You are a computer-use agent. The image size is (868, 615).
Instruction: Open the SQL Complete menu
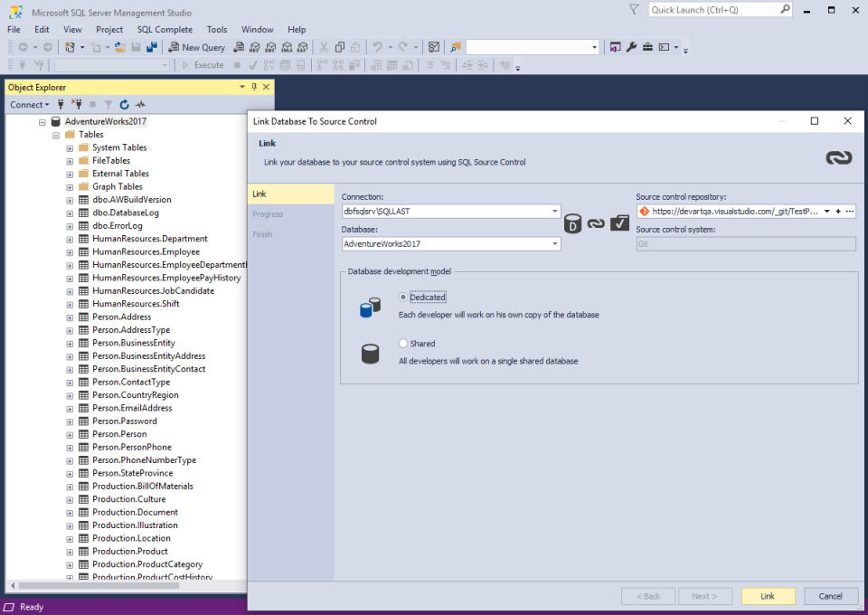[165, 29]
